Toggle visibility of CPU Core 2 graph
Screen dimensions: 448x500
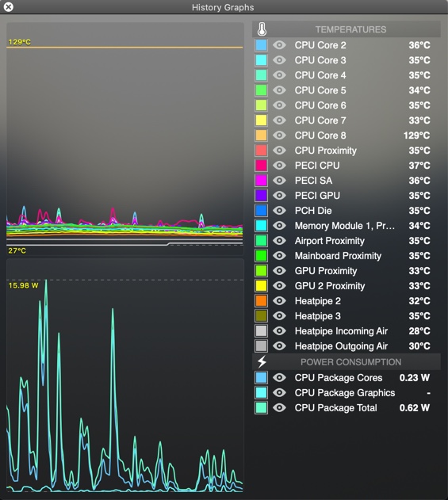coord(279,45)
